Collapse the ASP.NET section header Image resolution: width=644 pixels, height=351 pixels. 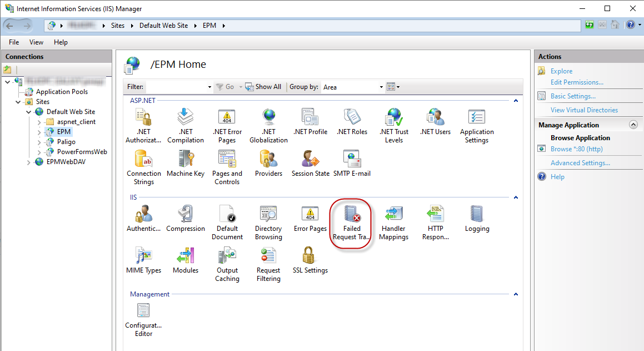pyautogui.click(x=516, y=101)
